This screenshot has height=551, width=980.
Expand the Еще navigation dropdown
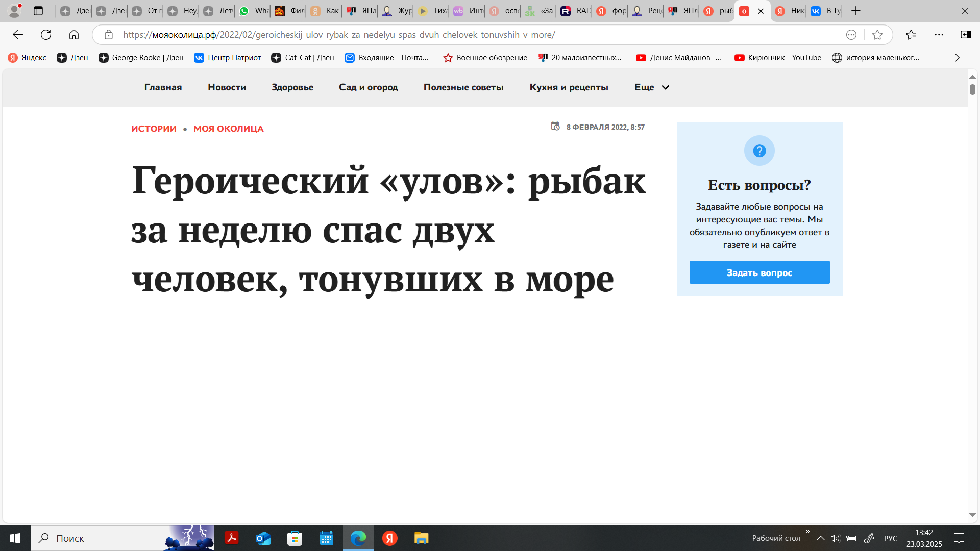pyautogui.click(x=652, y=87)
